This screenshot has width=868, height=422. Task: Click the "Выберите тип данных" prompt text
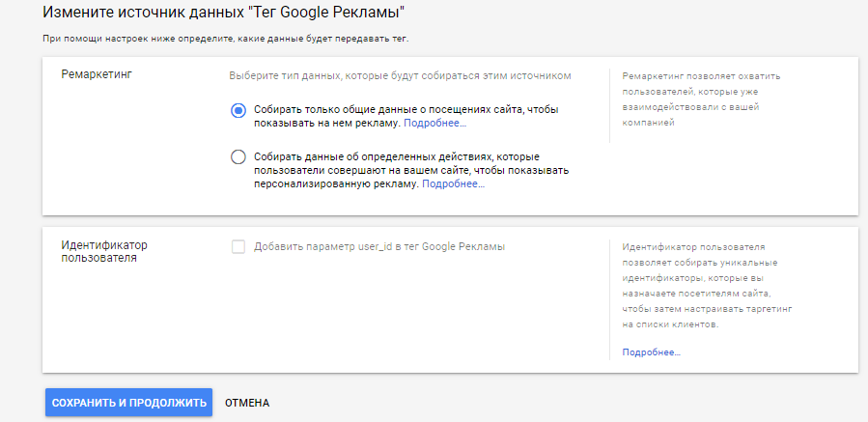pyautogui.click(x=401, y=75)
